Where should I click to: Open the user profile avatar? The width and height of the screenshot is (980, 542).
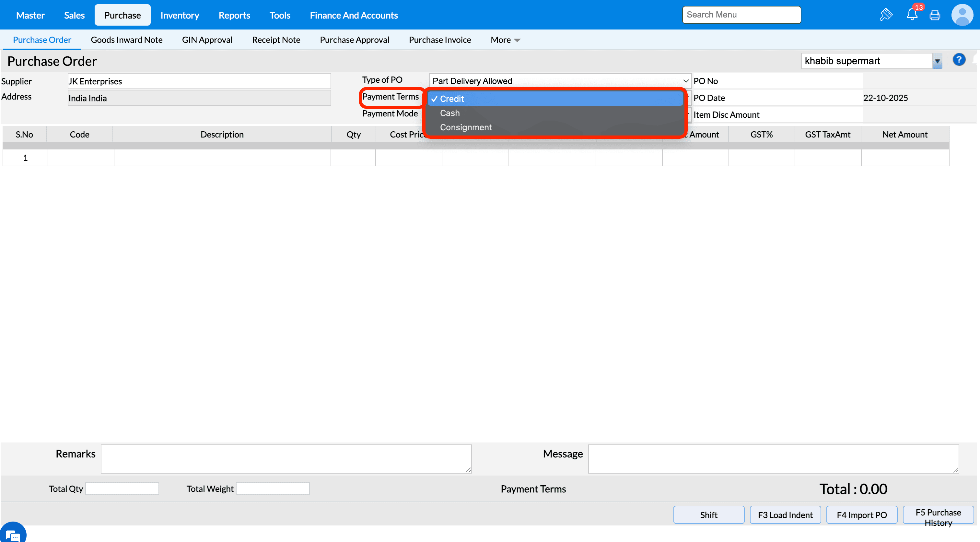pyautogui.click(x=962, y=15)
